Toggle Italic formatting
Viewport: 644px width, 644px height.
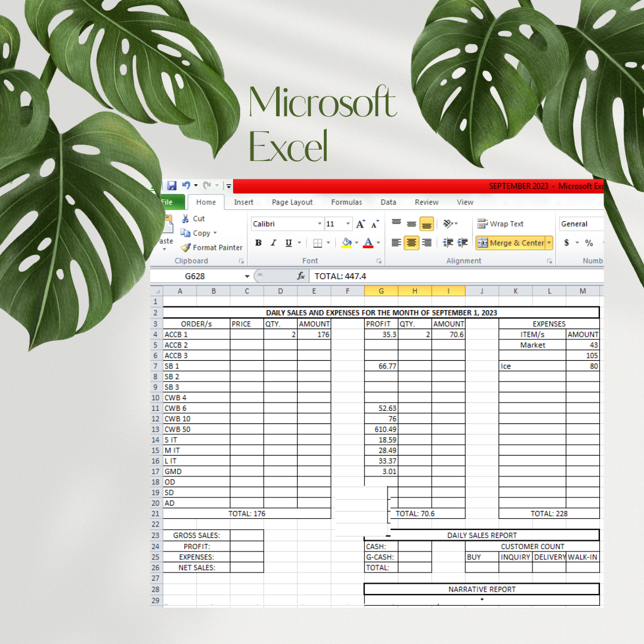click(274, 243)
